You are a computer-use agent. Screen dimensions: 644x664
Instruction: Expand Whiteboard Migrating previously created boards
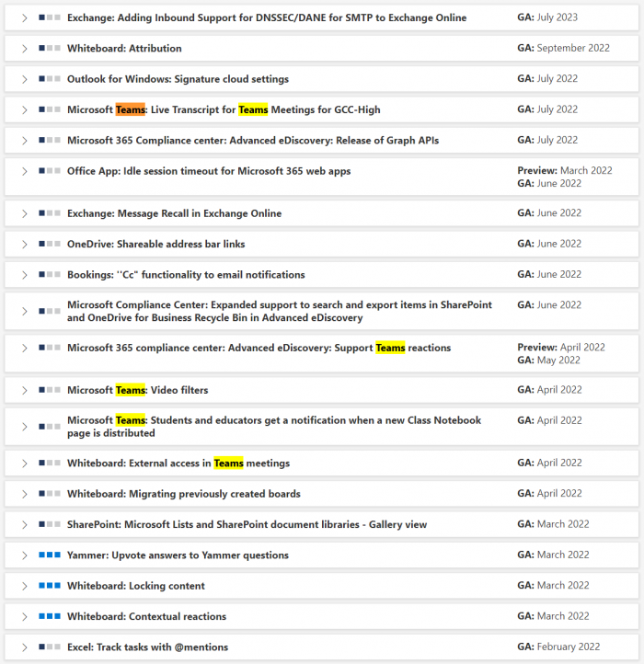point(25,494)
